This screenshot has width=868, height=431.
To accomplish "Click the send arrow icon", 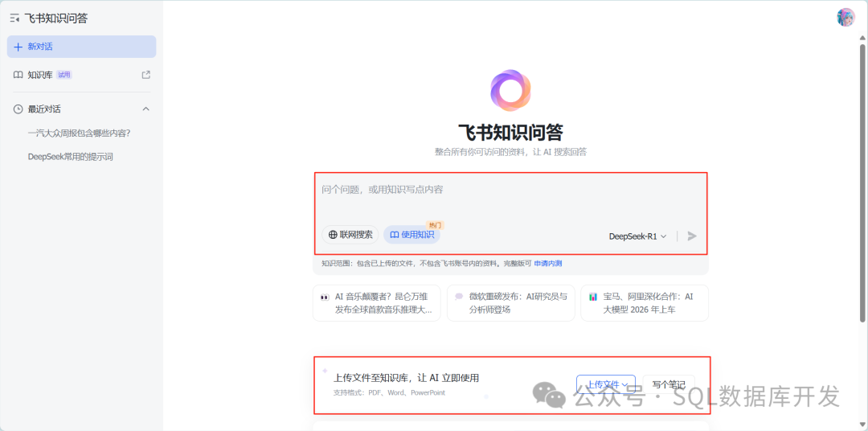I will 691,236.
